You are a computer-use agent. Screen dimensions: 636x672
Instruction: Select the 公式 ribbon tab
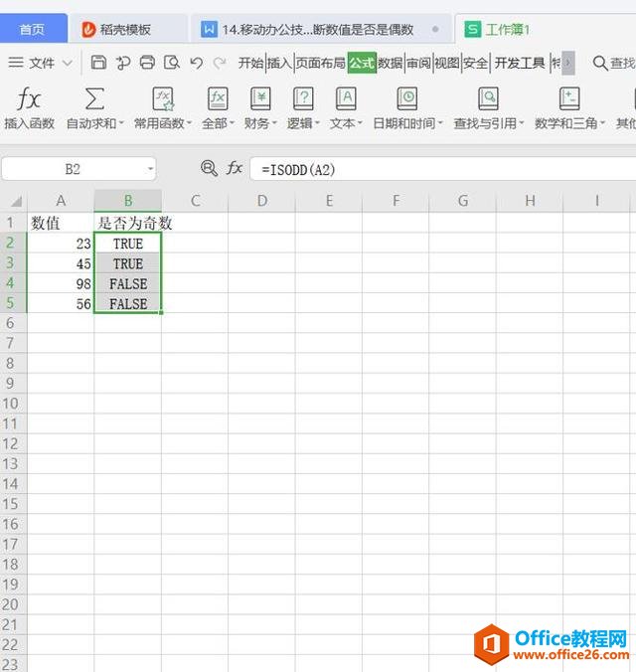coord(362,63)
